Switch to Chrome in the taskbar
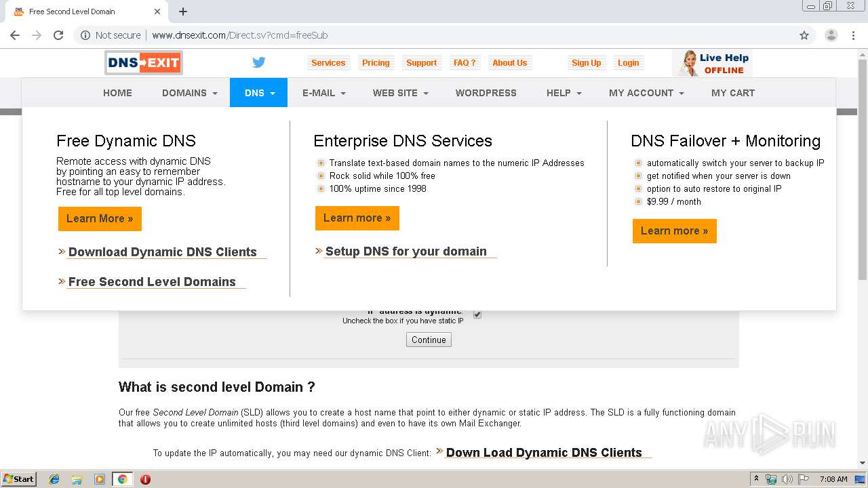 (x=122, y=479)
